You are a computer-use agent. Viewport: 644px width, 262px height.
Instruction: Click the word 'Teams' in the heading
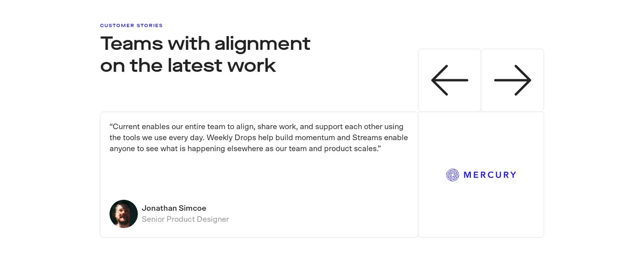pos(131,43)
